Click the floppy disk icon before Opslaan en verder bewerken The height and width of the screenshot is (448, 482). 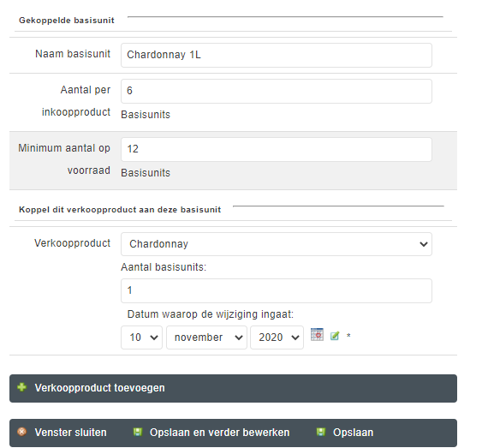(x=137, y=432)
